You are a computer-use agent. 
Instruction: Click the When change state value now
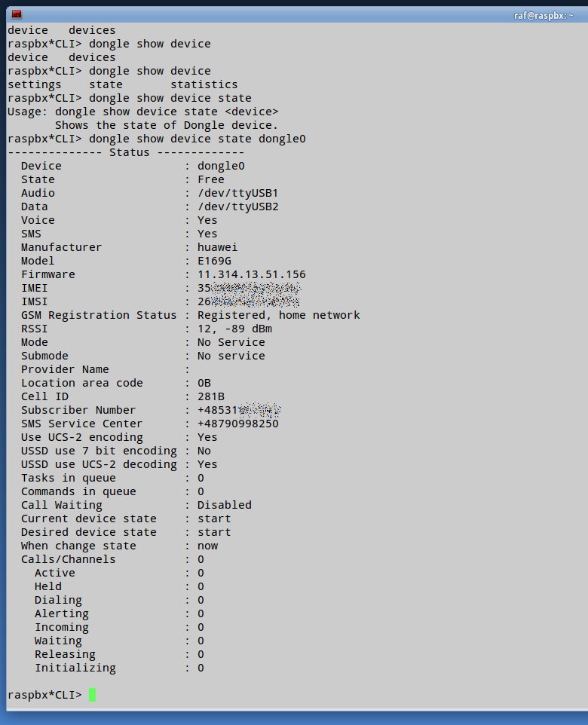tap(207, 546)
